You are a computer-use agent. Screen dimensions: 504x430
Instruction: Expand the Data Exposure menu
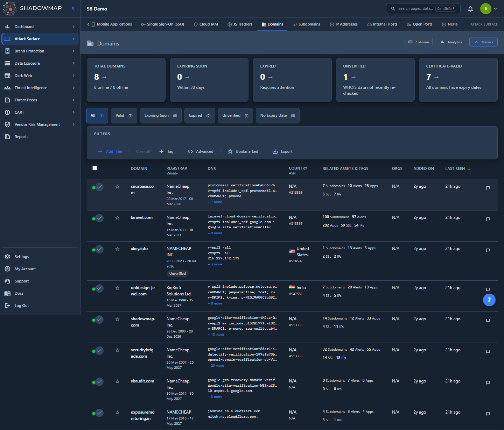click(73, 63)
